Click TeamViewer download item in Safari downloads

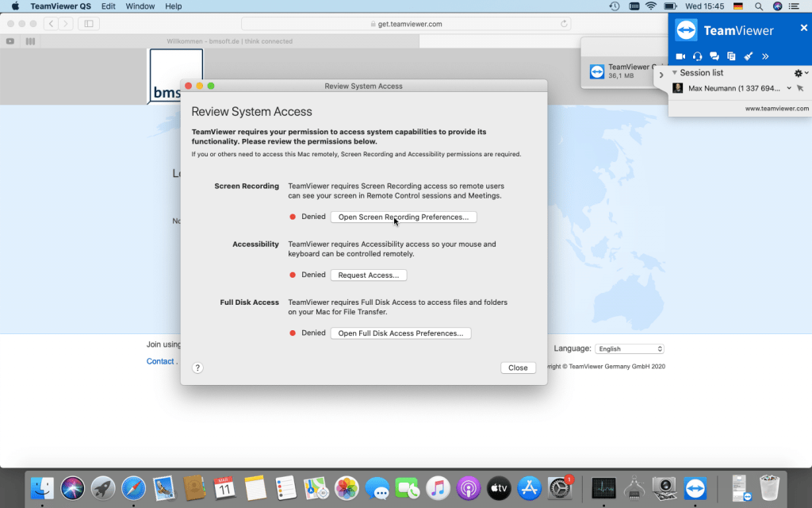(x=624, y=71)
